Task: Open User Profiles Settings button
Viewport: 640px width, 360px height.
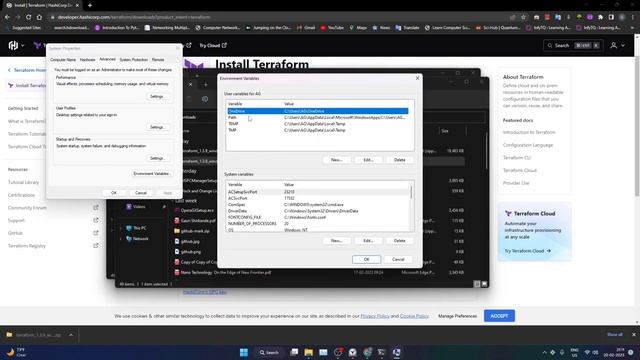Action: point(157,127)
